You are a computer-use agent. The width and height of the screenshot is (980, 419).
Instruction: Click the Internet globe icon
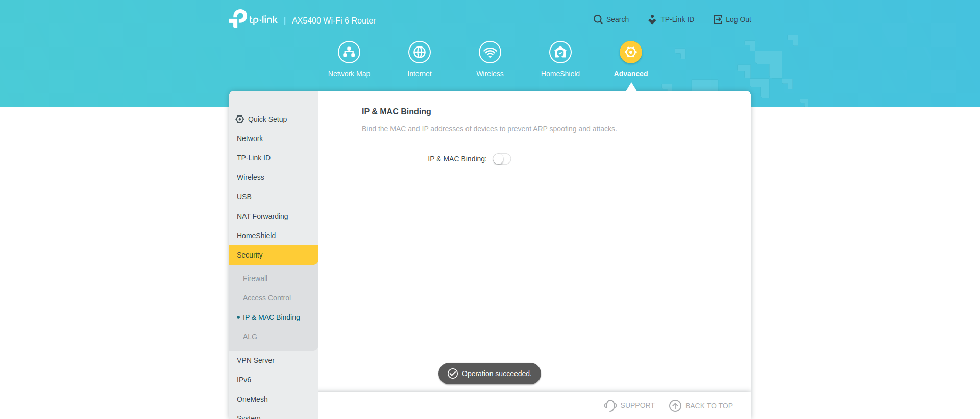tap(420, 52)
